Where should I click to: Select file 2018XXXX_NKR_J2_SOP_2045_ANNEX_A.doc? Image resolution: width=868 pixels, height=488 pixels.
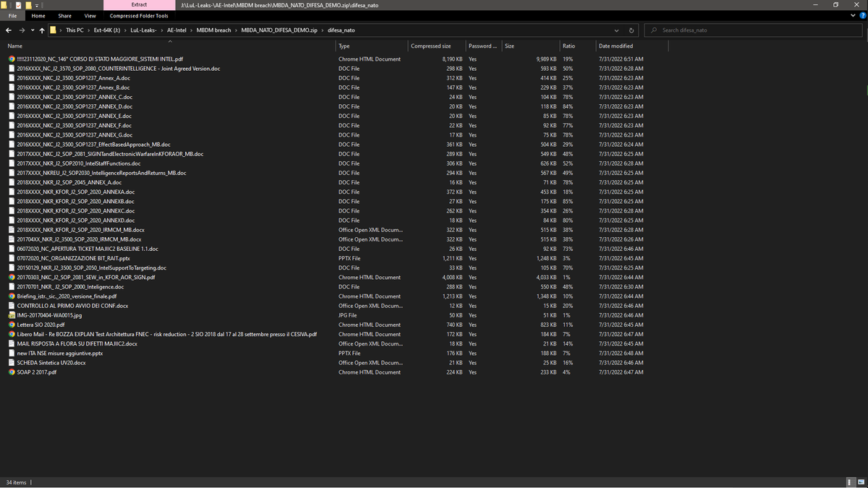tap(69, 182)
